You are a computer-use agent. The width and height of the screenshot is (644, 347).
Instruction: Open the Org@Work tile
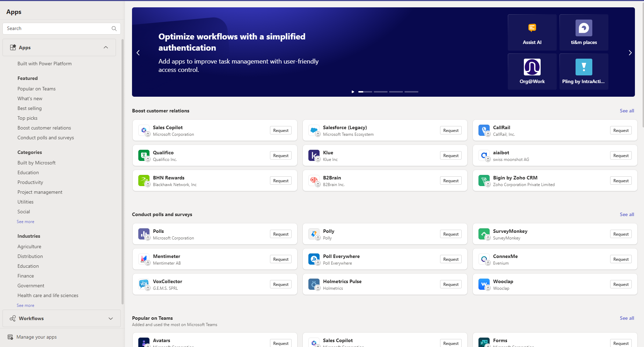pyautogui.click(x=532, y=72)
